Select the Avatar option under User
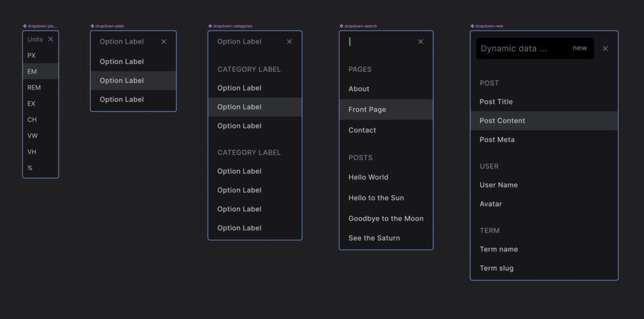644x319 pixels. [491, 204]
